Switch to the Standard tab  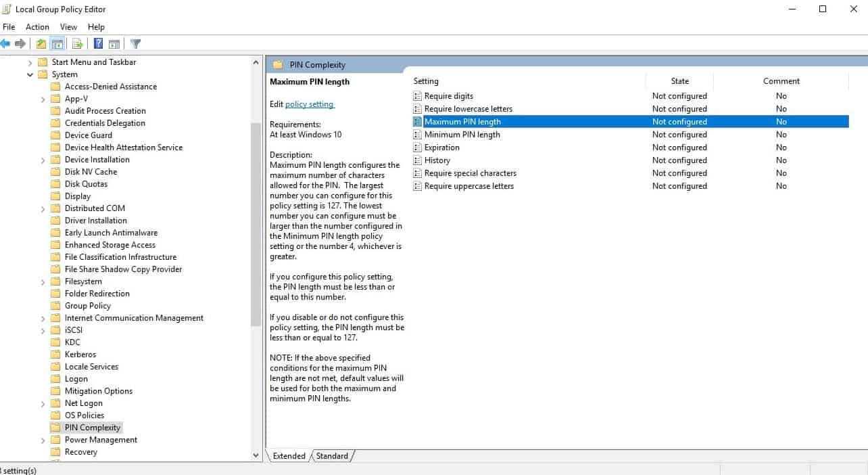332,456
